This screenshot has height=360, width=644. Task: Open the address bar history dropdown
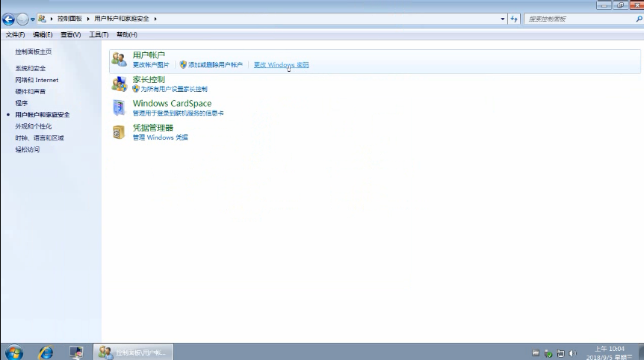pos(502,19)
